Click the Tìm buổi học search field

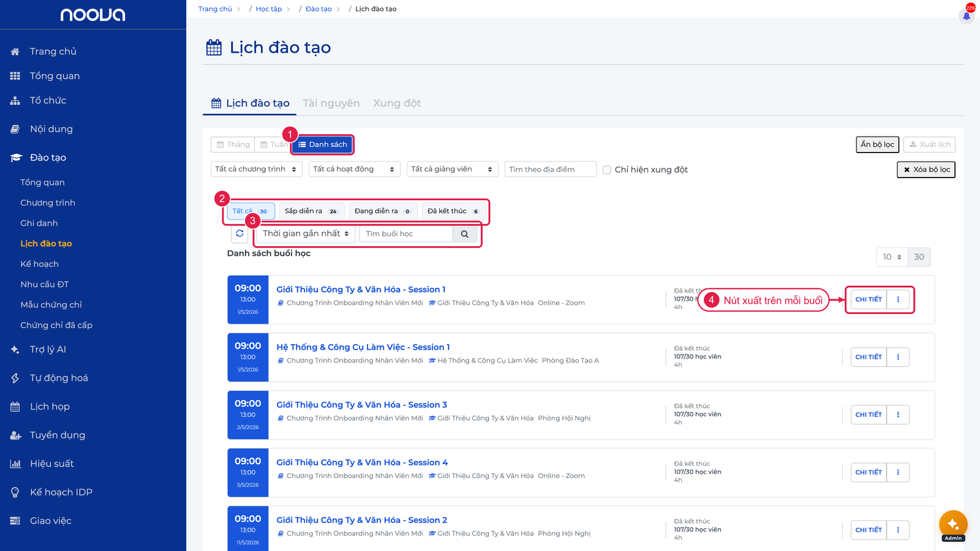click(406, 234)
